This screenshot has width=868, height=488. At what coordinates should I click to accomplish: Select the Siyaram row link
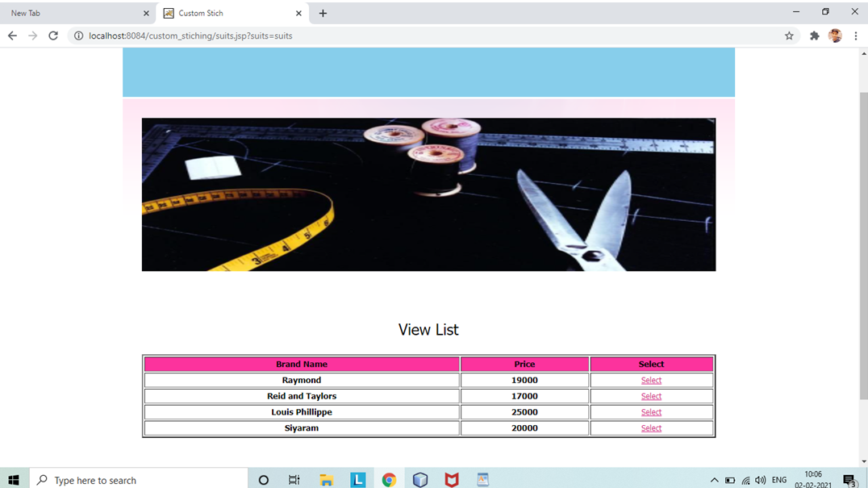651,428
